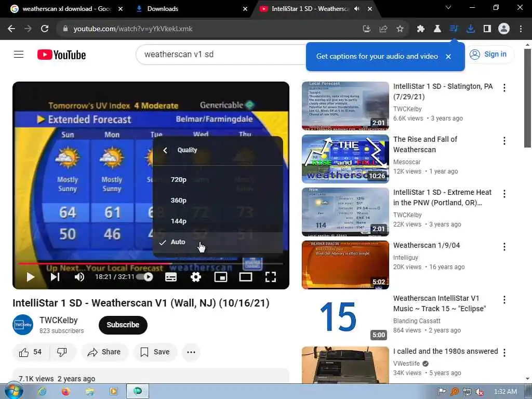The width and height of the screenshot is (532, 399).
Task: Open TWCKelby channel avatar
Action: click(23, 325)
